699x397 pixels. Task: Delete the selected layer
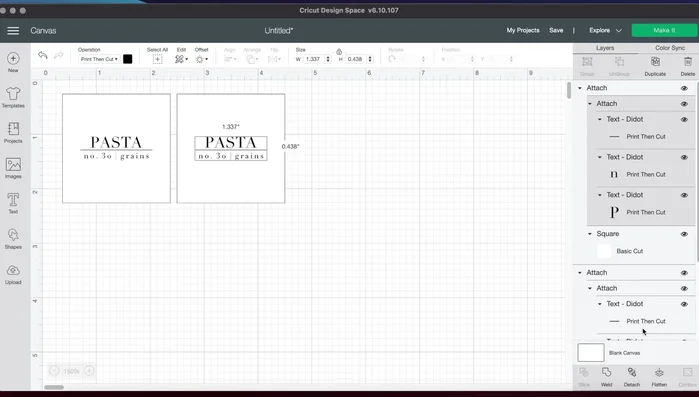[687, 66]
